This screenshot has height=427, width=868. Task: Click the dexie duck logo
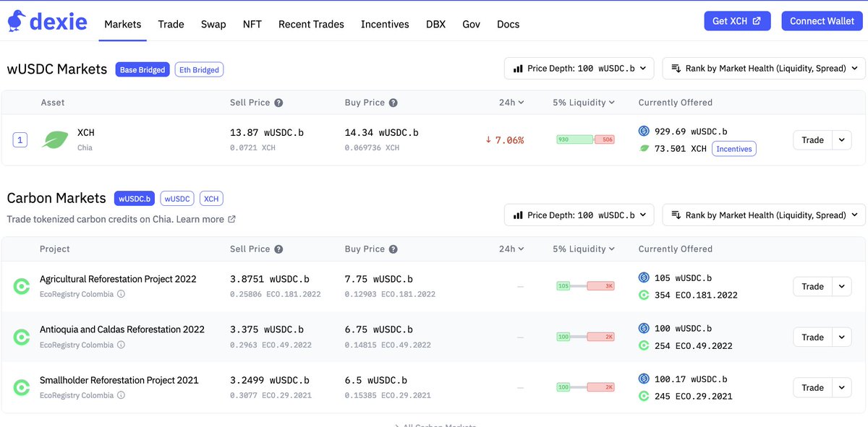point(15,22)
